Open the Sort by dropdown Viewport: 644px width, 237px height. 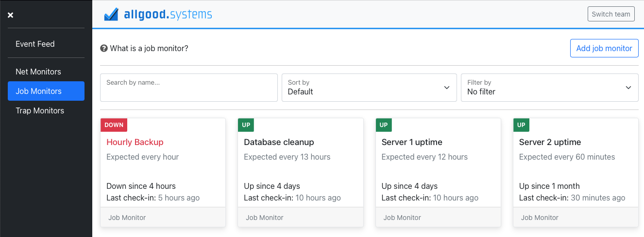click(369, 88)
